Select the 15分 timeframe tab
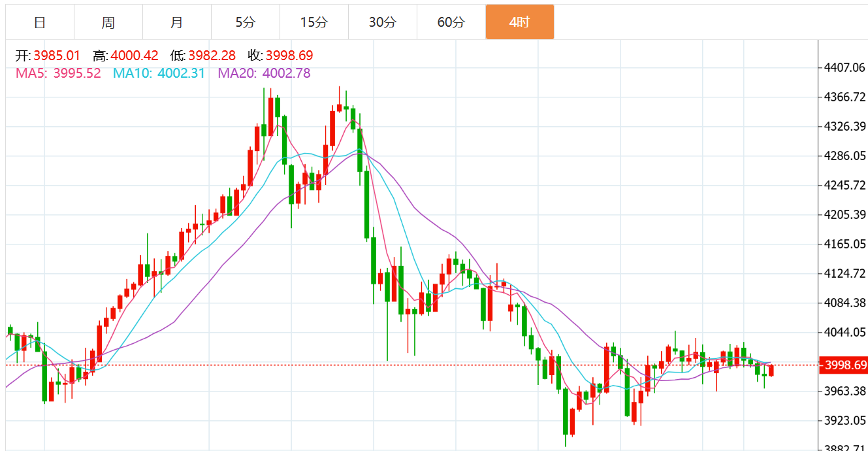The height and width of the screenshot is (451, 868). click(x=314, y=22)
